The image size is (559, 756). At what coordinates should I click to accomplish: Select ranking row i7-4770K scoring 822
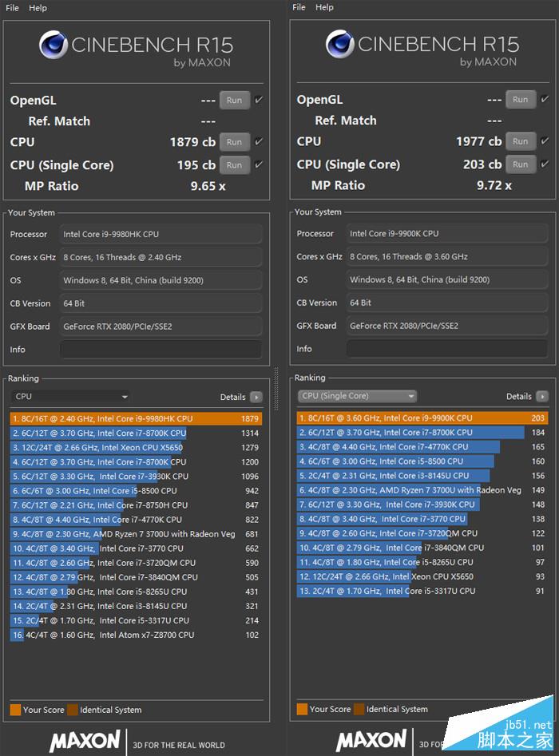click(x=136, y=520)
